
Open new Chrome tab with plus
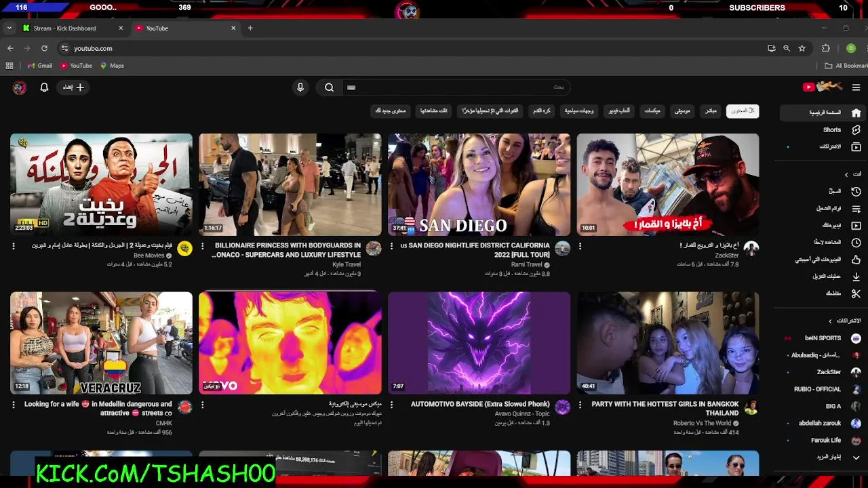pyautogui.click(x=250, y=28)
